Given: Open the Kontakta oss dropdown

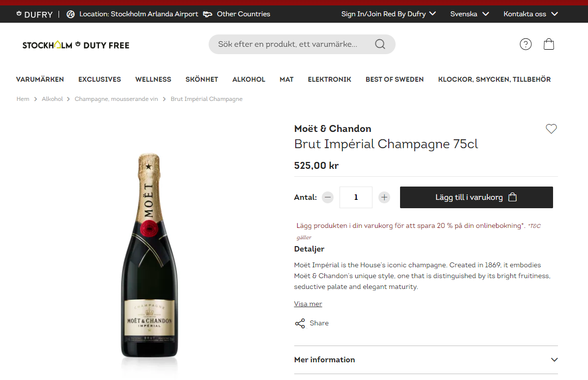Looking at the screenshot, I should pyautogui.click(x=530, y=14).
